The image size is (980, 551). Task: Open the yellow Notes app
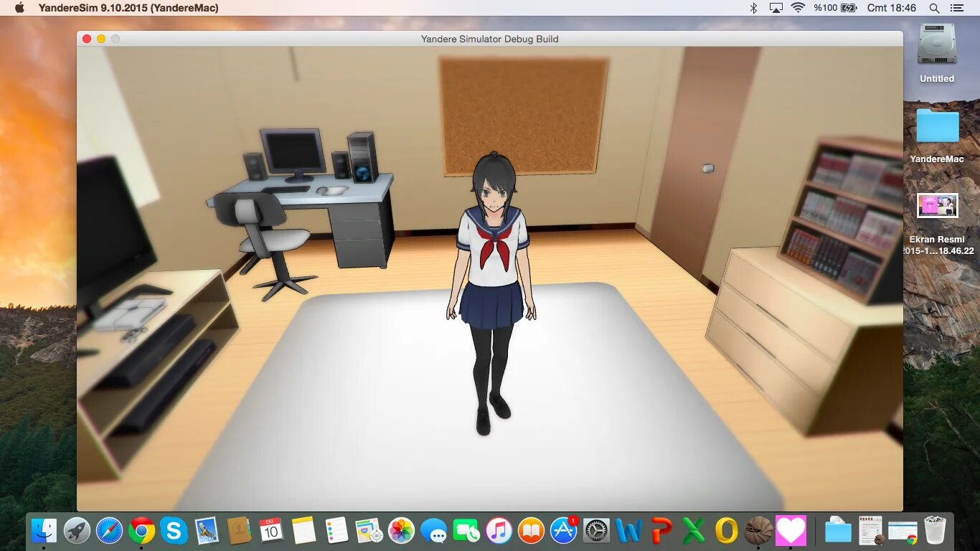tap(303, 531)
